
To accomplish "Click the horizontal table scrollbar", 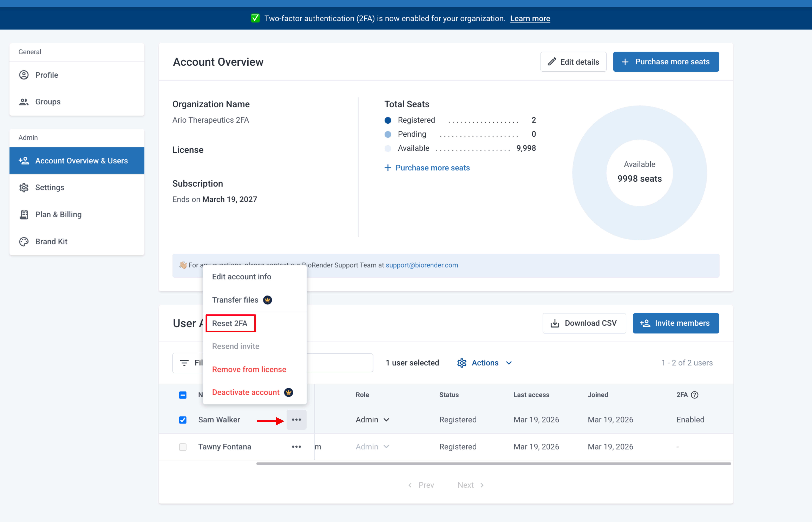I will coord(493,464).
